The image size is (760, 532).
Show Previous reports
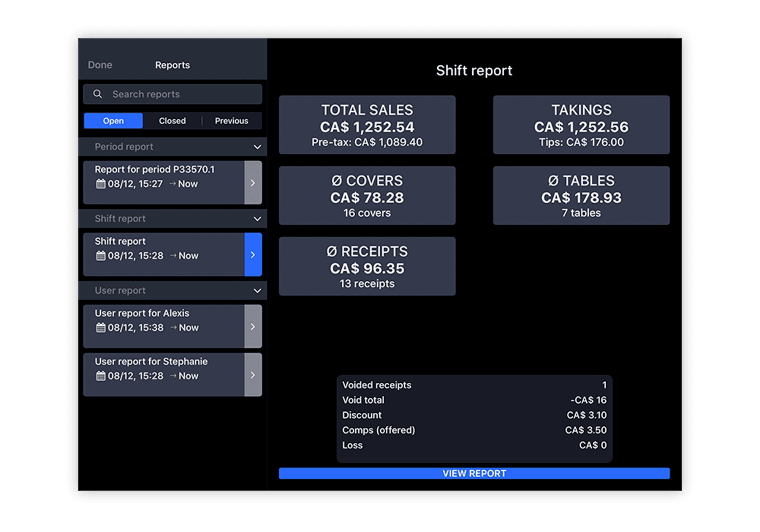[x=231, y=120]
